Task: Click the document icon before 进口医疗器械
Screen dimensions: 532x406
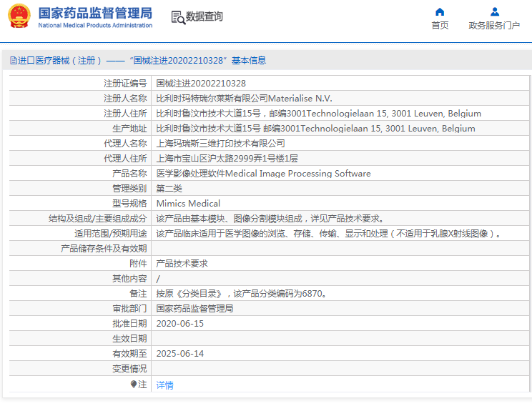Action: (14, 60)
